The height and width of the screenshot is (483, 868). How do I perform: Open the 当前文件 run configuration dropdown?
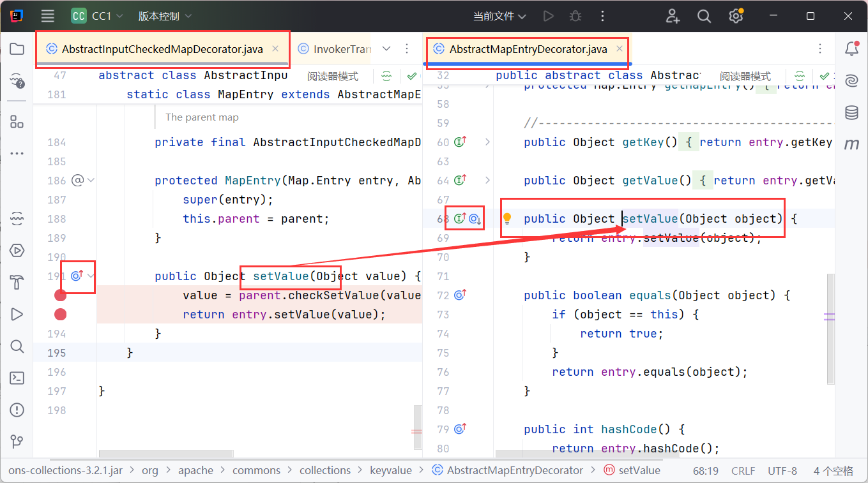pyautogui.click(x=499, y=17)
